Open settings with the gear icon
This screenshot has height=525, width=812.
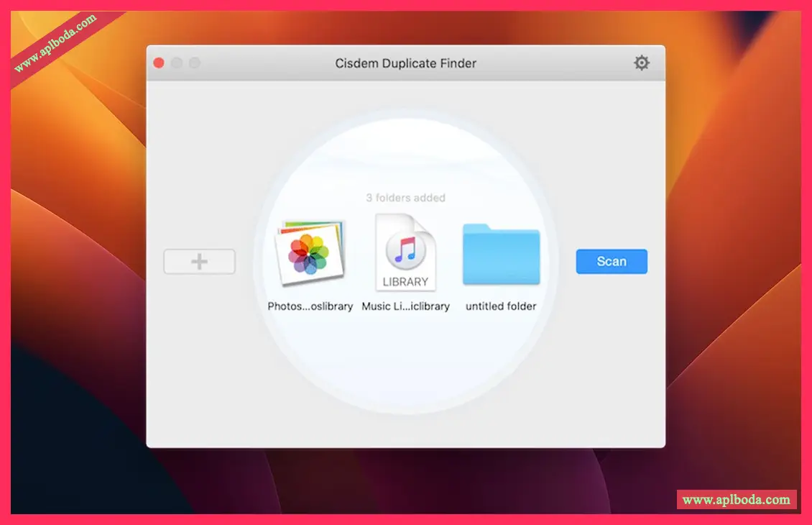point(641,63)
